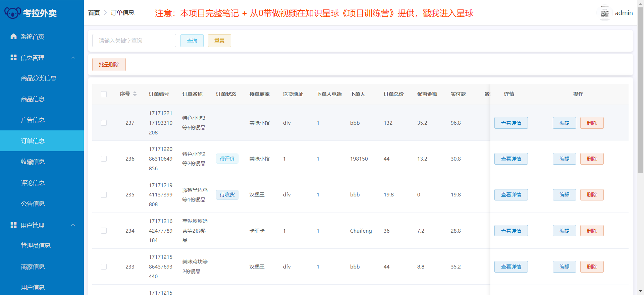Select 订单信息 menu item
Screen dimensions: 644x295
click(42, 141)
